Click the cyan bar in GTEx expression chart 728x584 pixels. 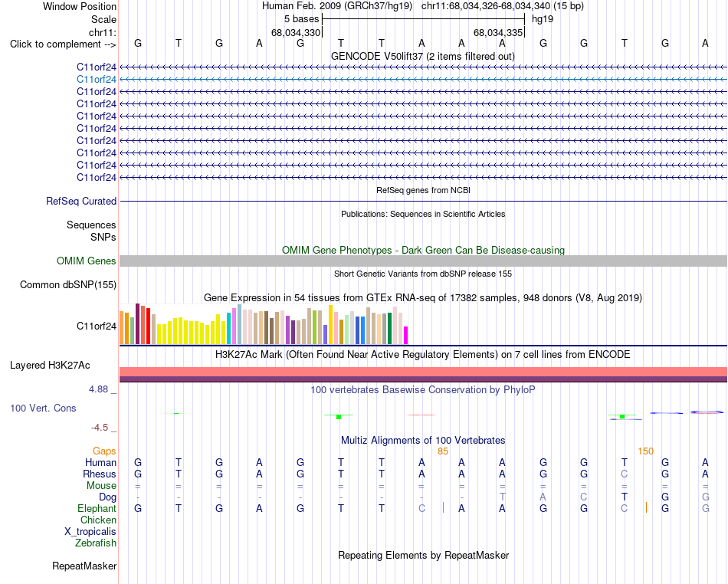[x=228, y=328]
